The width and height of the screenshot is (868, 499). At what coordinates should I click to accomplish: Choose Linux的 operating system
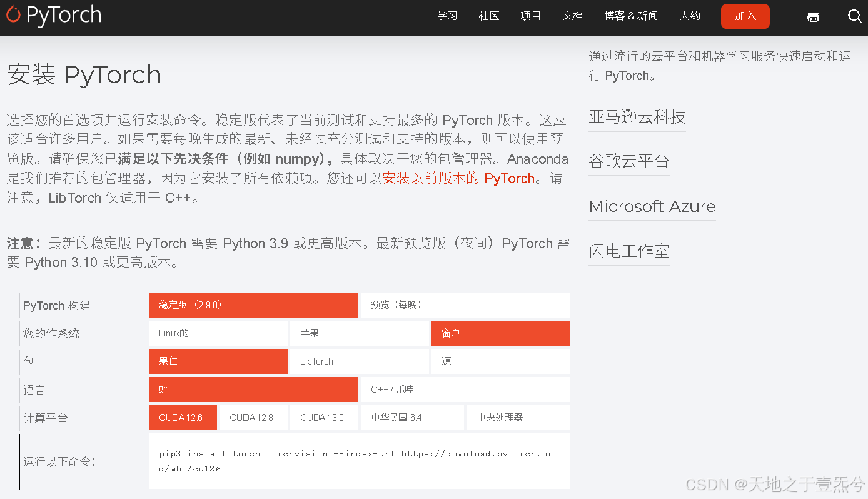[x=218, y=333]
